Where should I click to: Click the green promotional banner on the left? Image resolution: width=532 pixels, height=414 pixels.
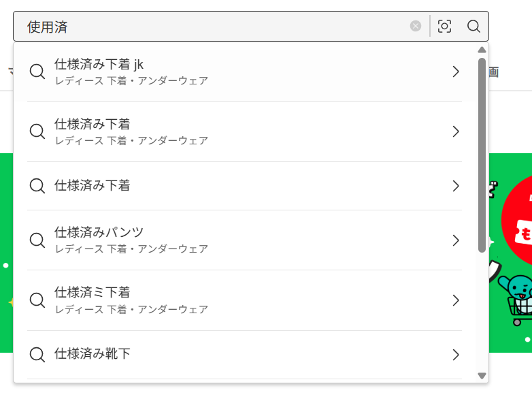coord(7,252)
